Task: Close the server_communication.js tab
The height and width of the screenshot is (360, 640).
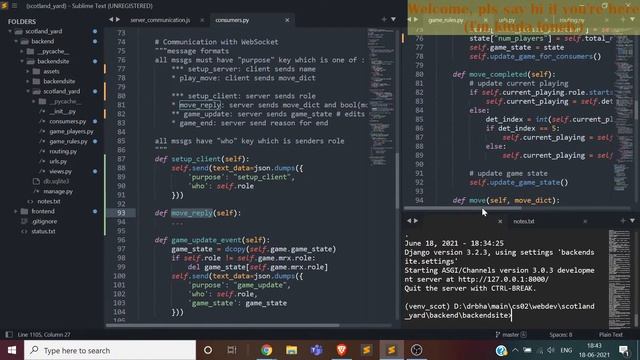Action: click(202, 20)
